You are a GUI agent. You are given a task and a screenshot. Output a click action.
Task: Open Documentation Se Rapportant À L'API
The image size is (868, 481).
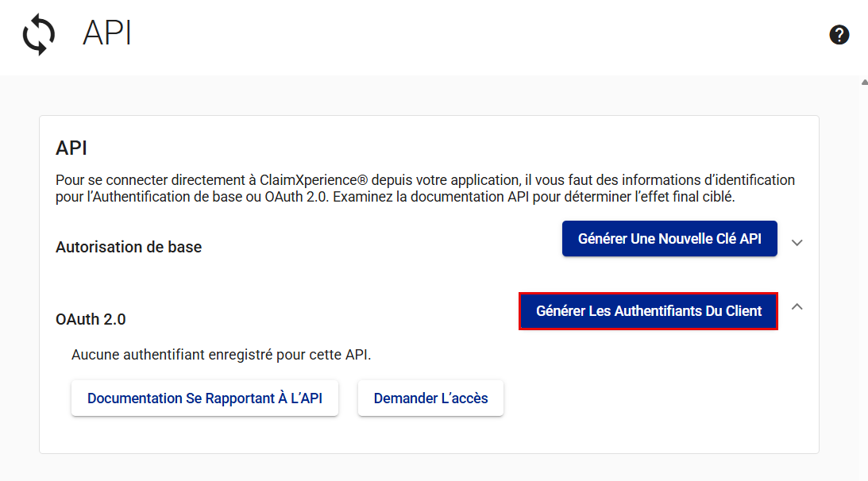tap(205, 398)
